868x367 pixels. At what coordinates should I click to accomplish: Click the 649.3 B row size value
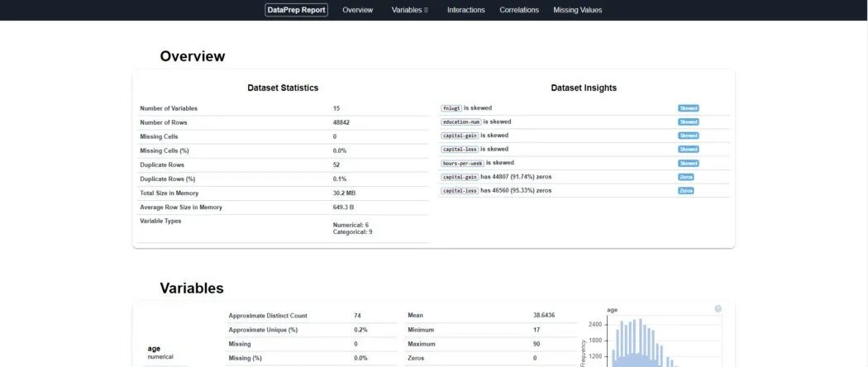pos(343,207)
